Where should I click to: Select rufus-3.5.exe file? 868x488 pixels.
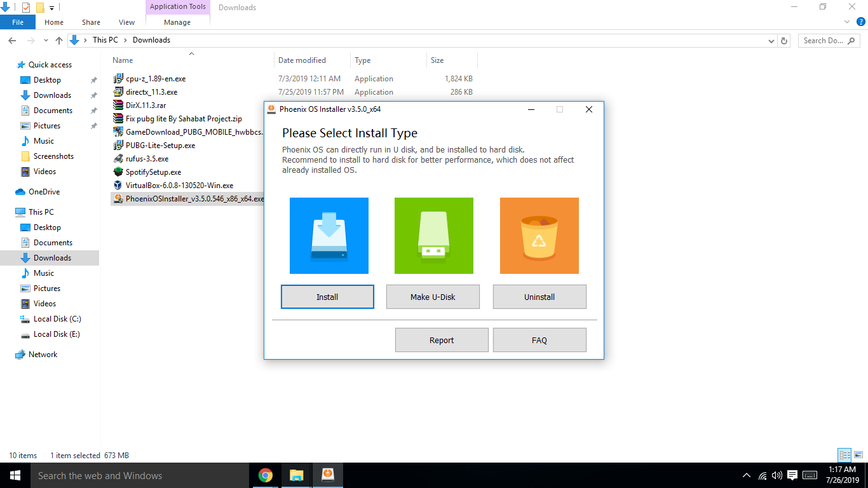point(147,159)
